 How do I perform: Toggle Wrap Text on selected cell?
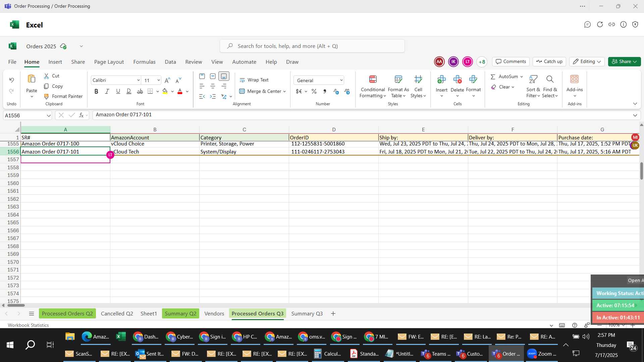click(254, 80)
